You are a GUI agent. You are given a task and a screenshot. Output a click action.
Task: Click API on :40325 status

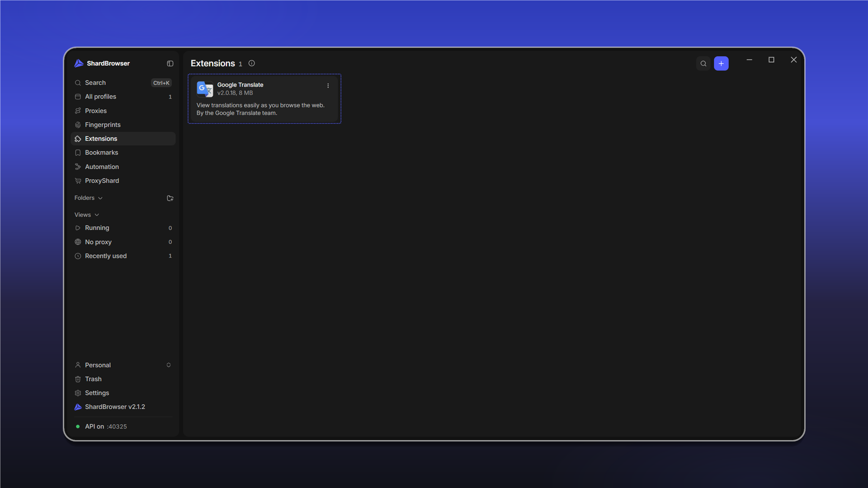(x=101, y=427)
